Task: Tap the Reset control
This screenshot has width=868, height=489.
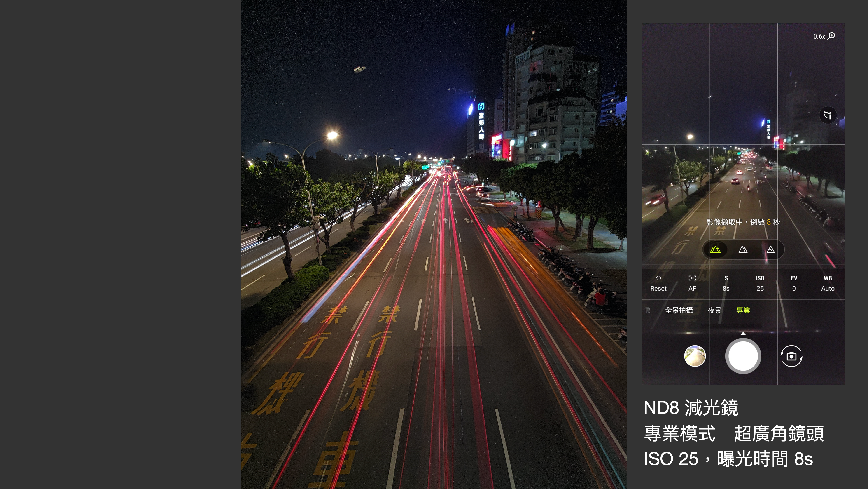Action: pos(658,283)
